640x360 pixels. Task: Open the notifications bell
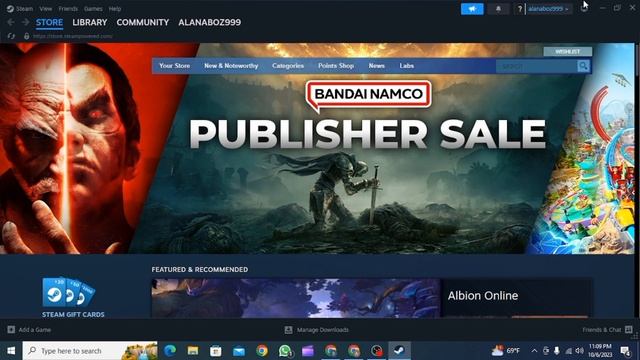(498, 9)
